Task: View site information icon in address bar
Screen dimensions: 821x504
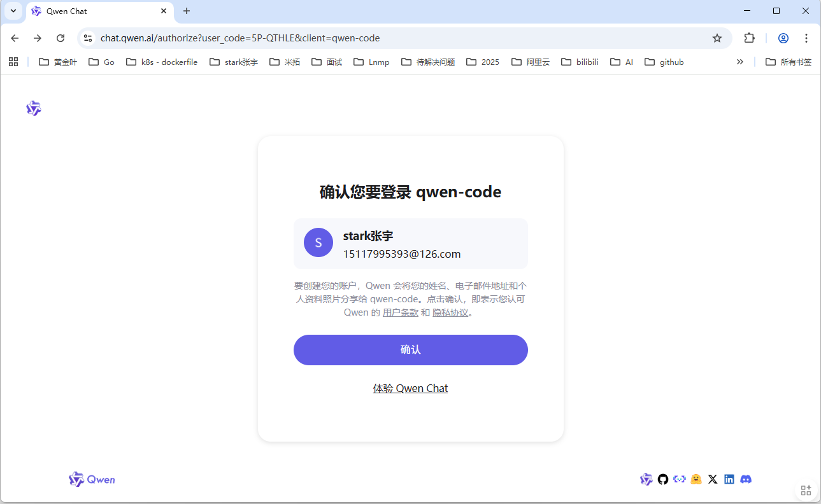Action: tap(88, 38)
